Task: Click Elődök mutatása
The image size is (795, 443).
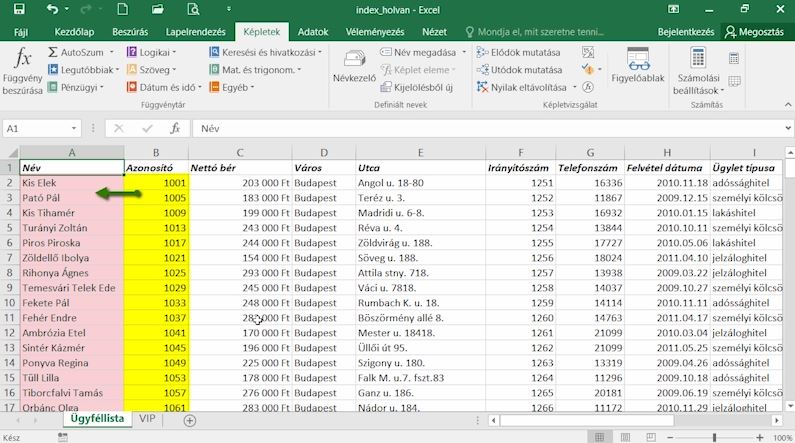Action: tap(518, 52)
